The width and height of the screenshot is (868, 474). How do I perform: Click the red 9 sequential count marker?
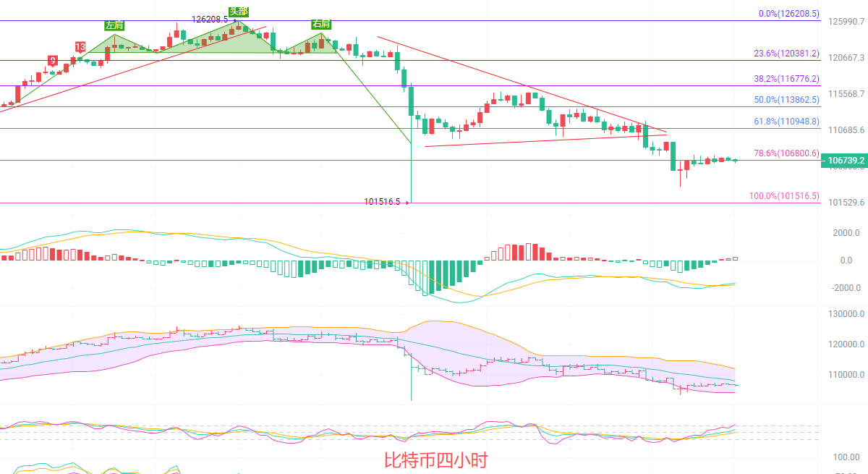52,60
